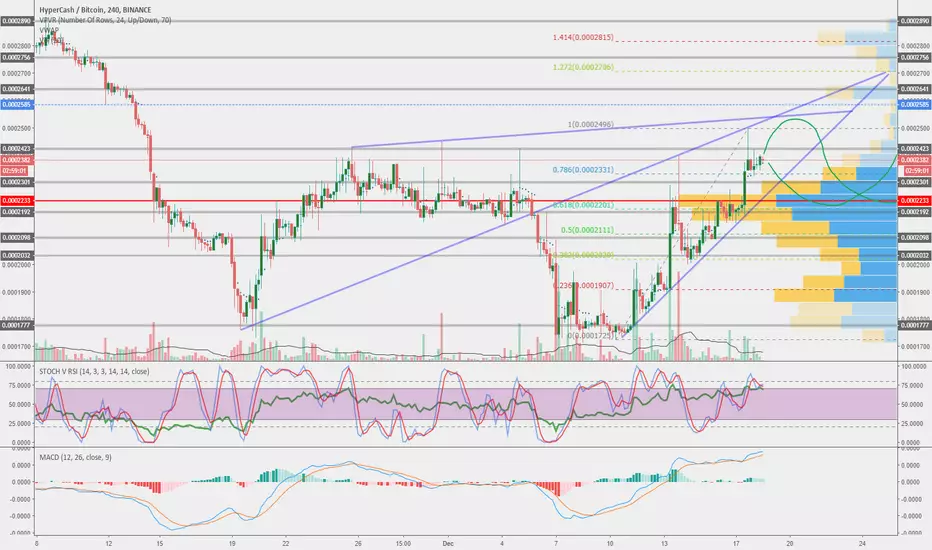This screenshot has width=932, height=550.
Task: Select the 0.236(0.0001907) Fibonacci label
Action: (583, 286)
